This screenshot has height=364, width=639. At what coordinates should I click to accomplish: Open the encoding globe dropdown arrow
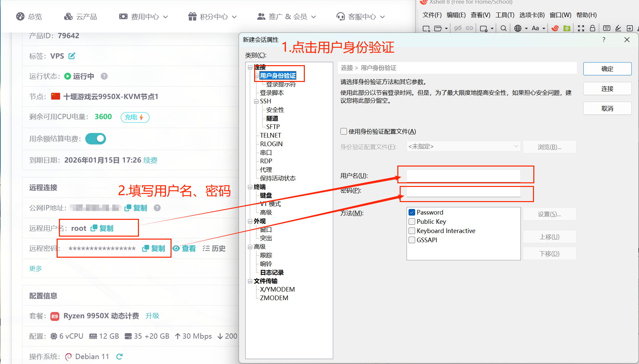click(526, 29)
